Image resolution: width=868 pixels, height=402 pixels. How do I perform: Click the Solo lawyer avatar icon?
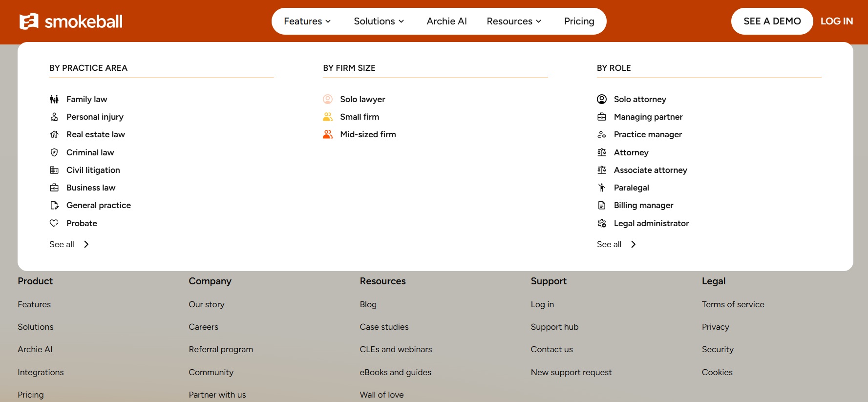click(x=328, y=99)
